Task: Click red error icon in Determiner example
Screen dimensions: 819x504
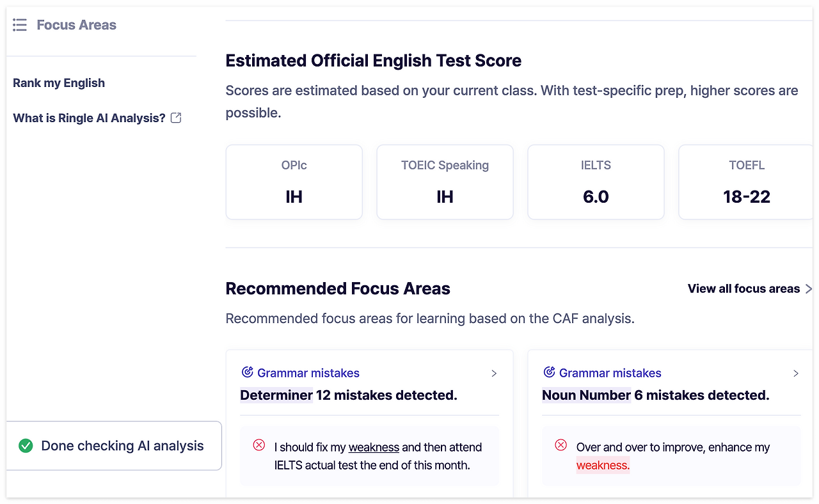Action: 259,445
